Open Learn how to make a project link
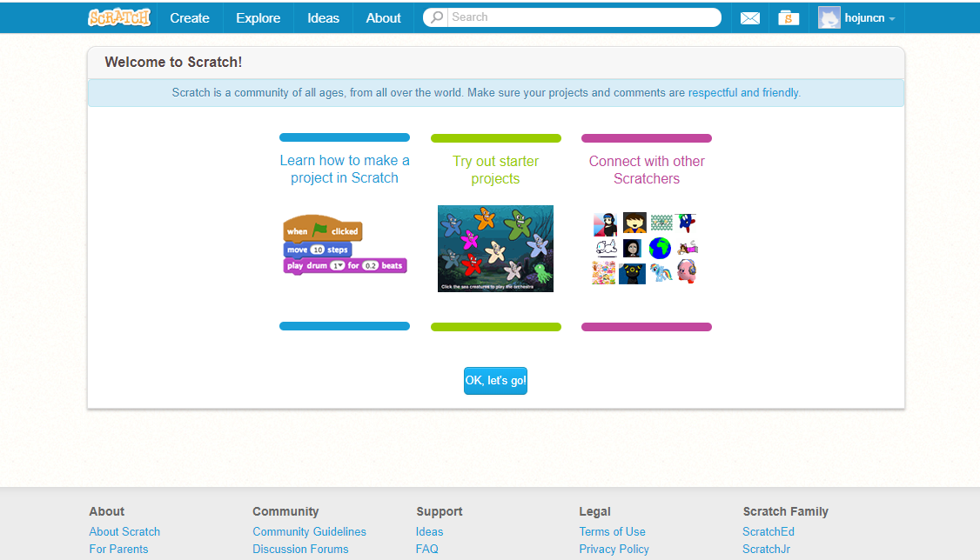The image size is (980, 560). tap(345, 170)
